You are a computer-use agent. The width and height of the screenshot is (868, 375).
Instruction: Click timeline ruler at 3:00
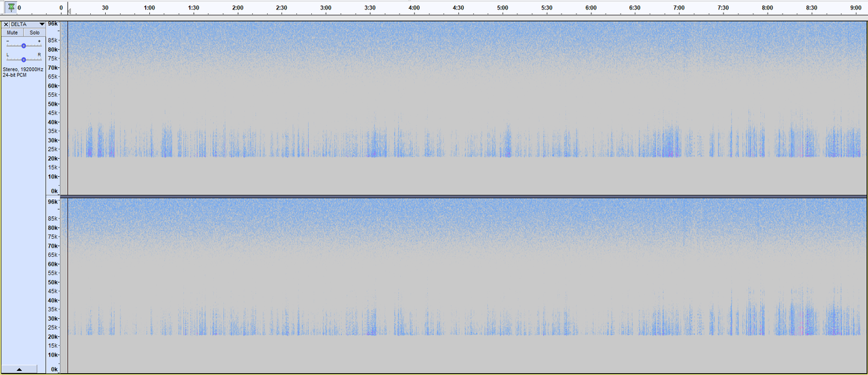[325, 7]
